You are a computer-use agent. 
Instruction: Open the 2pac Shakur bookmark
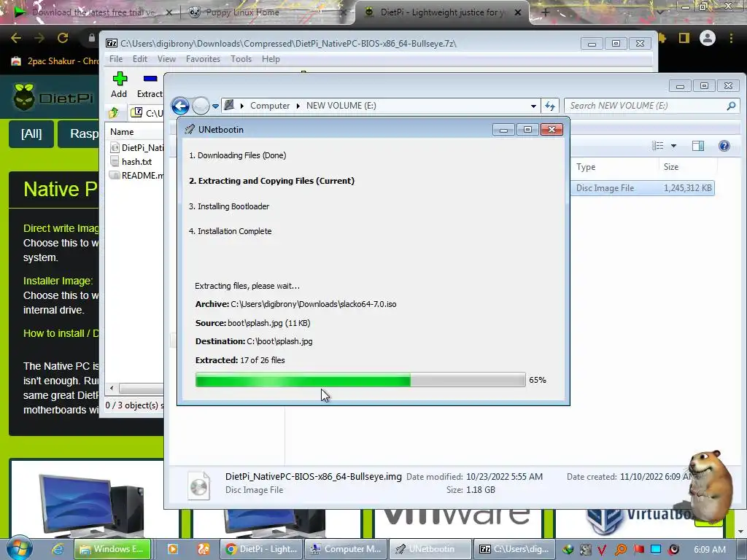click(55, 61)
